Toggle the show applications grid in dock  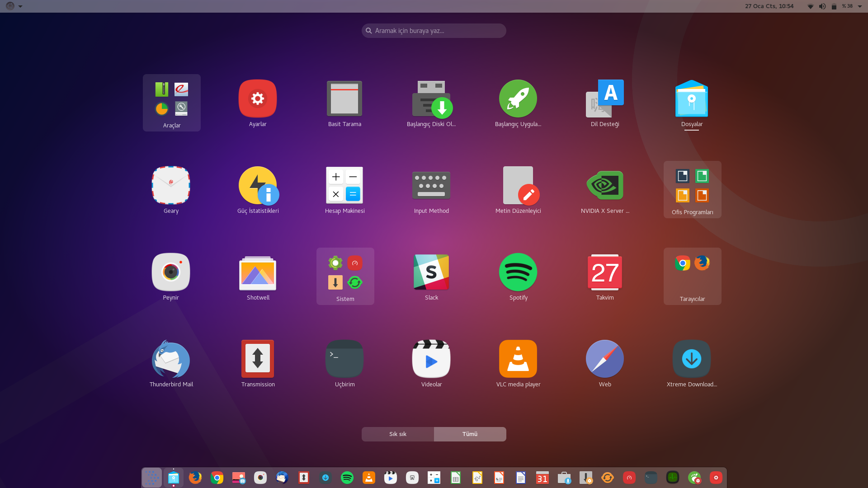pyautogui.click(x=152, y=478)
